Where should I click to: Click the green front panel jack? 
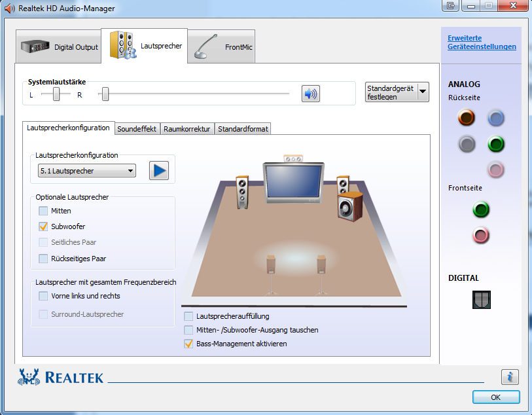pos(481,209)
